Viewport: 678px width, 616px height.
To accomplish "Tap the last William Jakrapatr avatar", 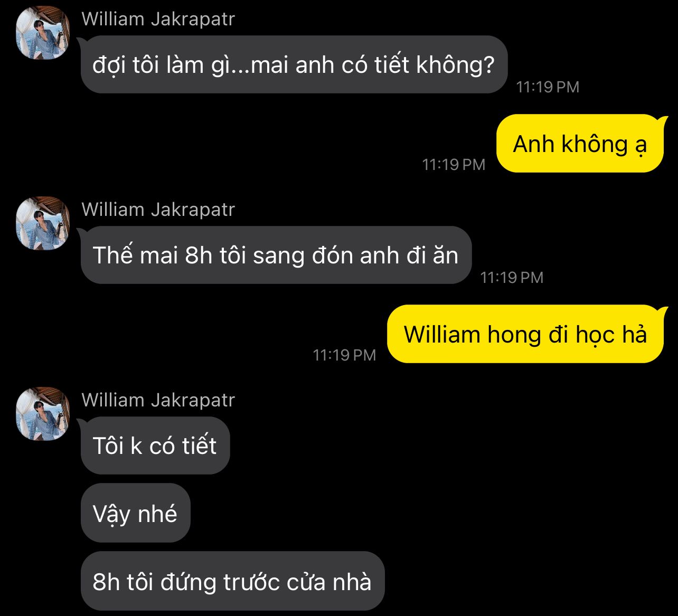I will (44, 414).
